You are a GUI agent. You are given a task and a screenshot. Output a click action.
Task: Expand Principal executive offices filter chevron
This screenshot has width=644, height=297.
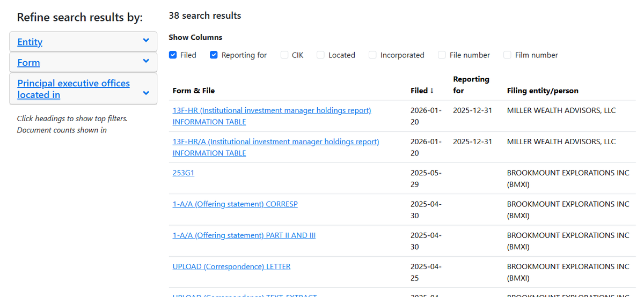click(x=146, y=93)
